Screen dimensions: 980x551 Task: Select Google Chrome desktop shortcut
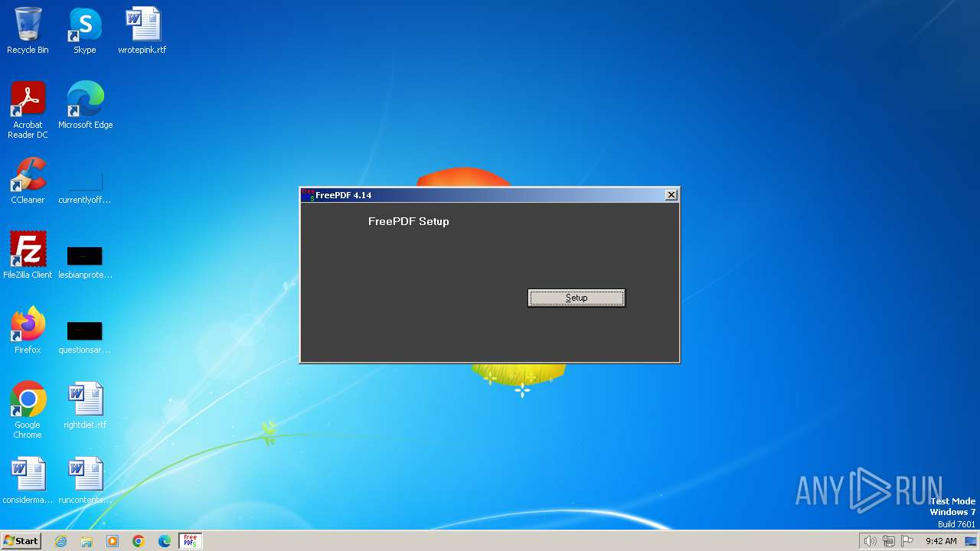28,410
